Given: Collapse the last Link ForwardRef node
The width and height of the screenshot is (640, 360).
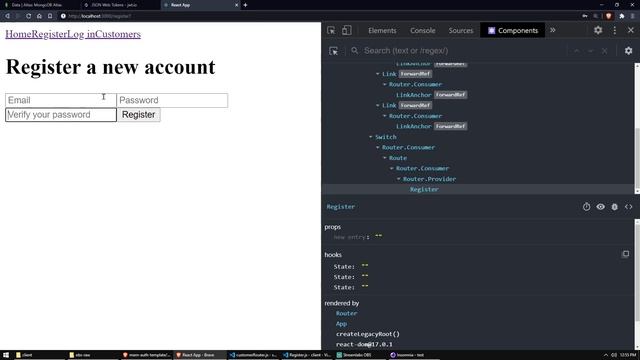Looking at the screenshot, I should click(378, 105).
